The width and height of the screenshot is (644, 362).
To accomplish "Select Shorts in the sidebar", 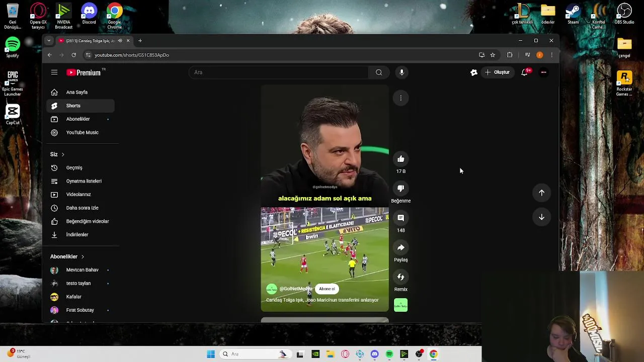I will 80,106.
